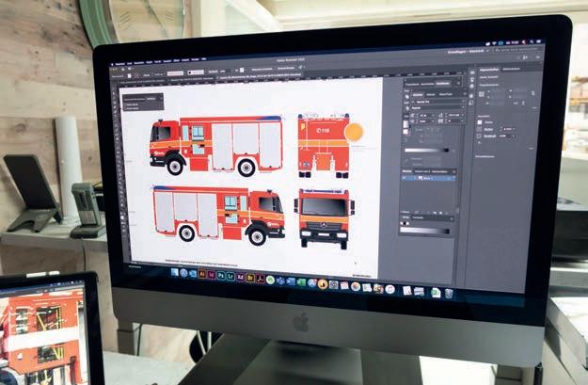This screenshot has height=385, width=588.
Task: Open Adobe XD from the Dock
Action: pos(241,278)
